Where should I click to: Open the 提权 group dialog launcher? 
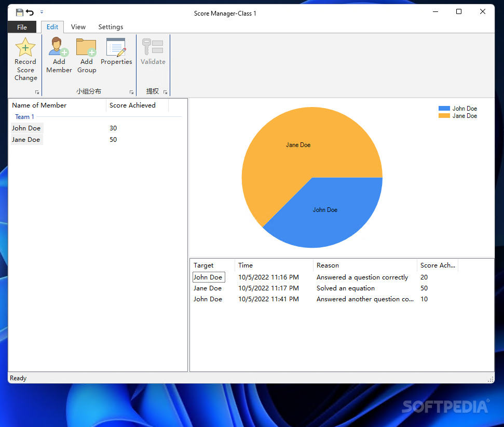165,92
